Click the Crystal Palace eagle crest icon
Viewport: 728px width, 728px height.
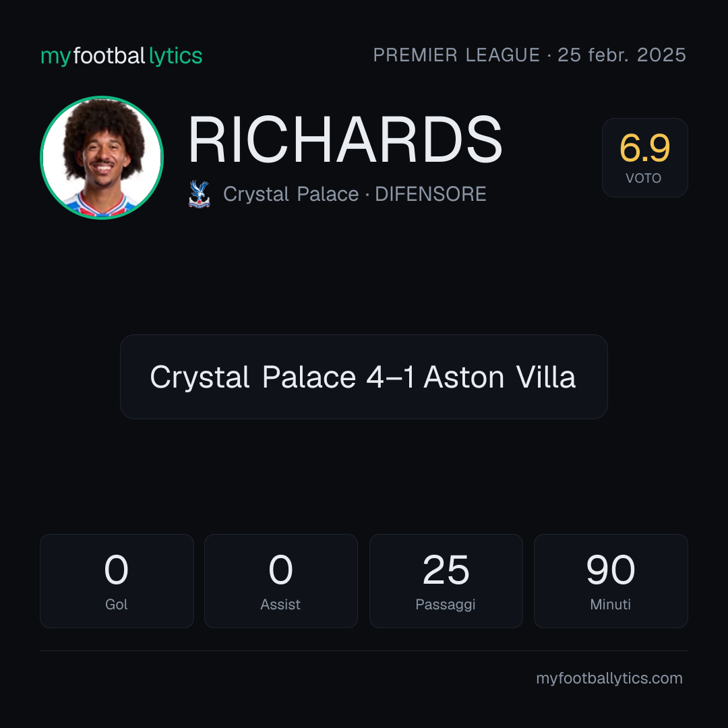[199, 194]
